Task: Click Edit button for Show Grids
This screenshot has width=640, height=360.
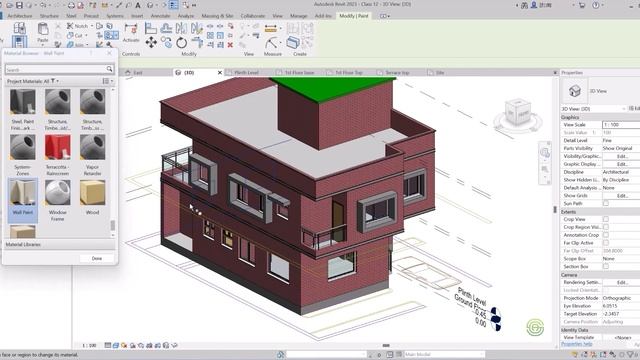Action: click(x=621, y=196)
